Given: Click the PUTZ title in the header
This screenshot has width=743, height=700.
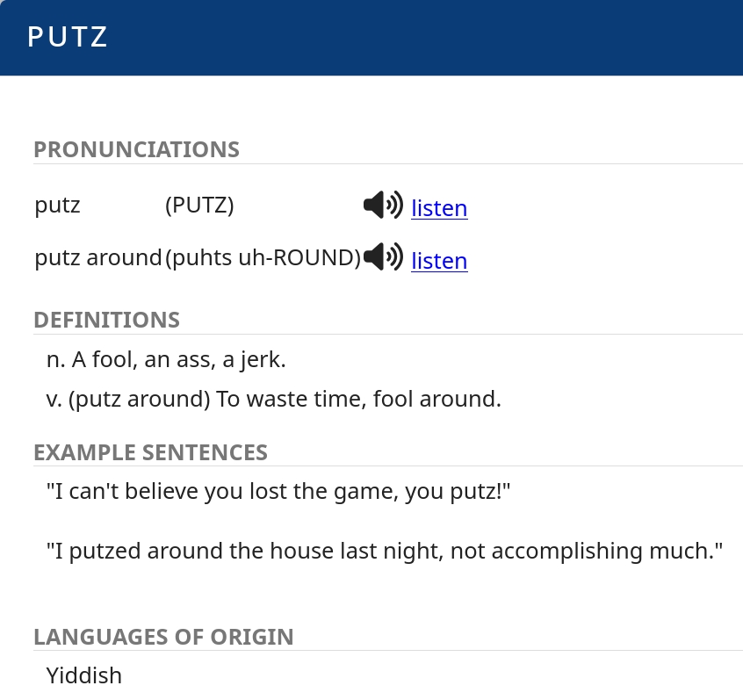Looking at the screenshot, I should (68, 37).
